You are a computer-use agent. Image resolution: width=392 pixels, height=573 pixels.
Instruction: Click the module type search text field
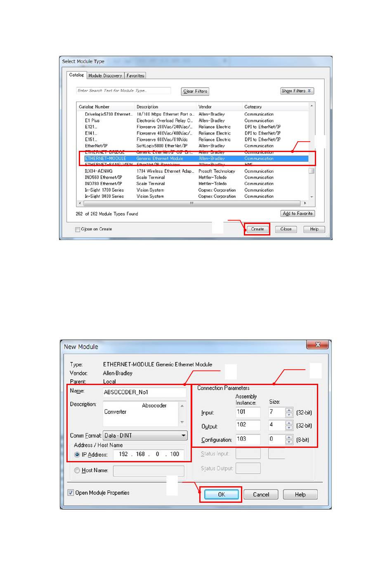coord(123,90)
